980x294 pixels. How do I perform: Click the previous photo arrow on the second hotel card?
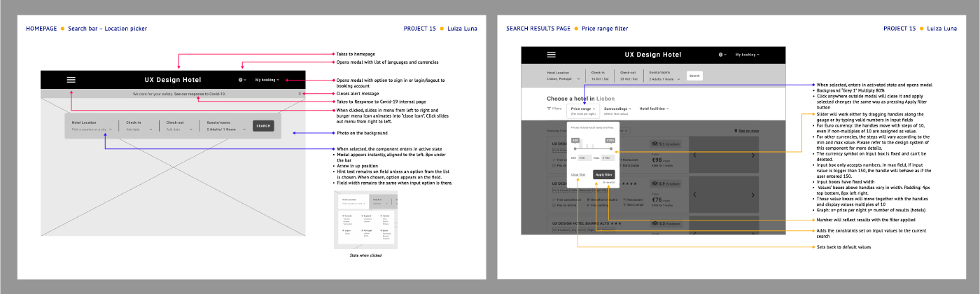tap(694, 194)
